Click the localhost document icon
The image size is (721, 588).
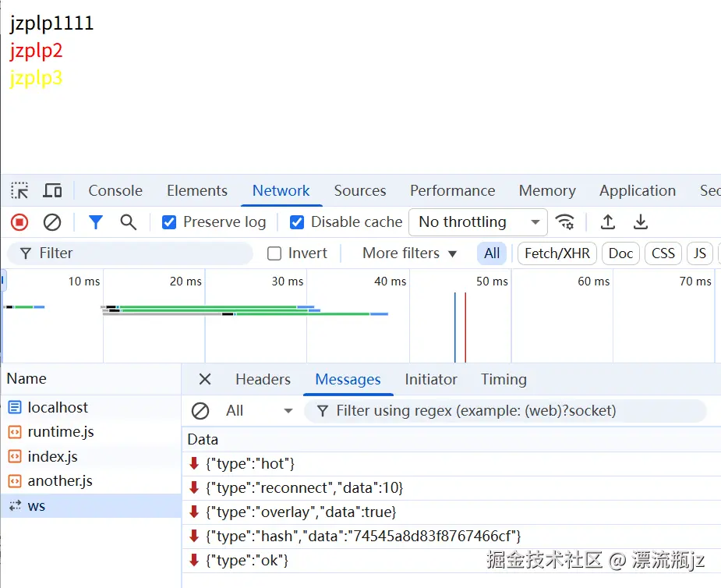click(x=15, y=407)
